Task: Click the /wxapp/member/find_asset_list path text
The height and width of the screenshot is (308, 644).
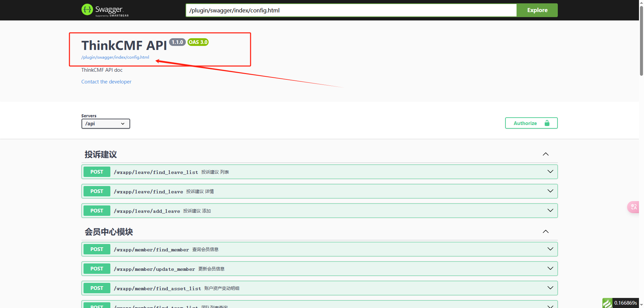Action: [x=157, y=289]
